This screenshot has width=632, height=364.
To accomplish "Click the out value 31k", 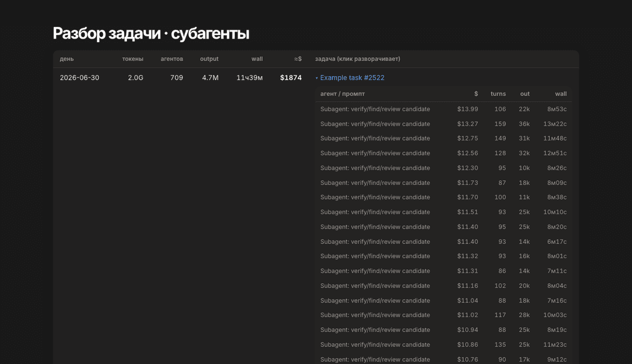I will (524, 138).
